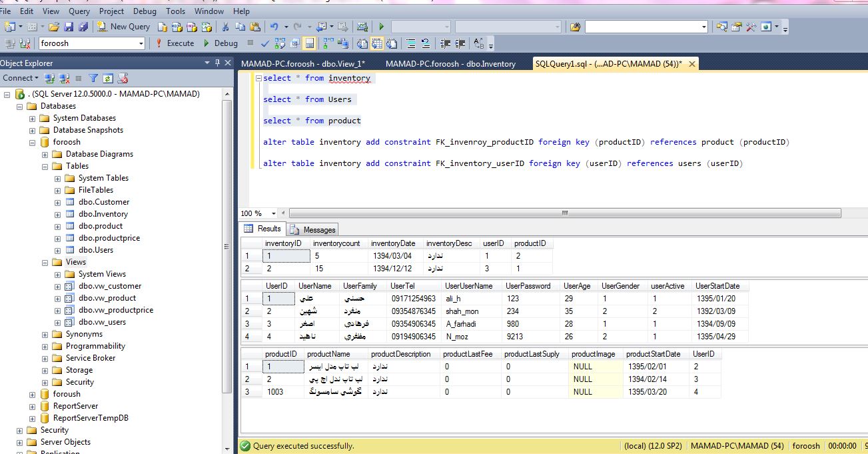Toggle Results to Grid mode
Screen dimensions: 868x454
coord(376,43)
